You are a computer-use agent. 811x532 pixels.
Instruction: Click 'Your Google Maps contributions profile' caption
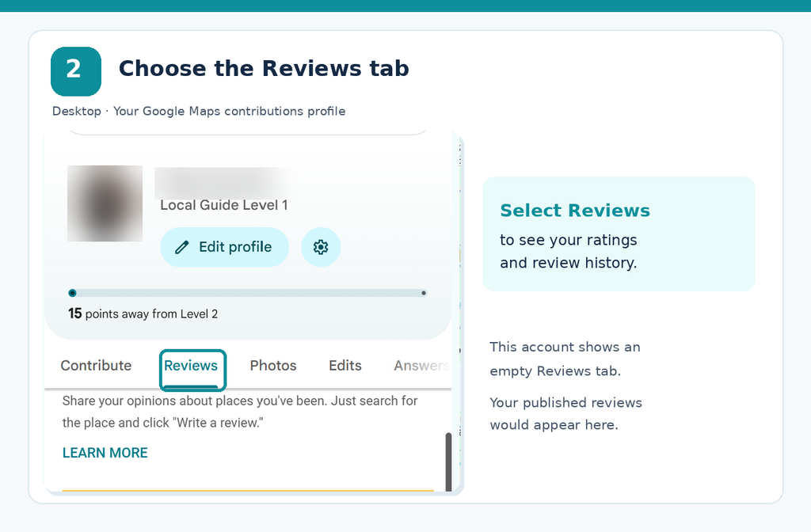click(x=229, y=111)
